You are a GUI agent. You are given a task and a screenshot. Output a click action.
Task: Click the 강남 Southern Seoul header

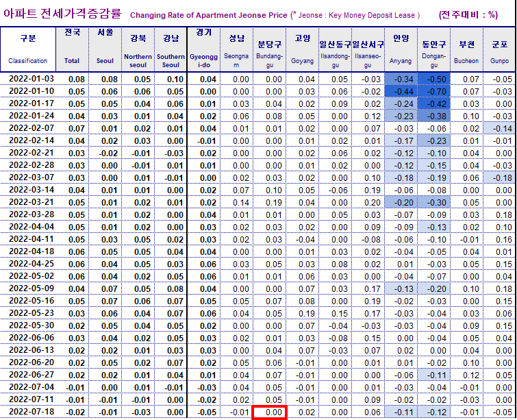point(171,49)
